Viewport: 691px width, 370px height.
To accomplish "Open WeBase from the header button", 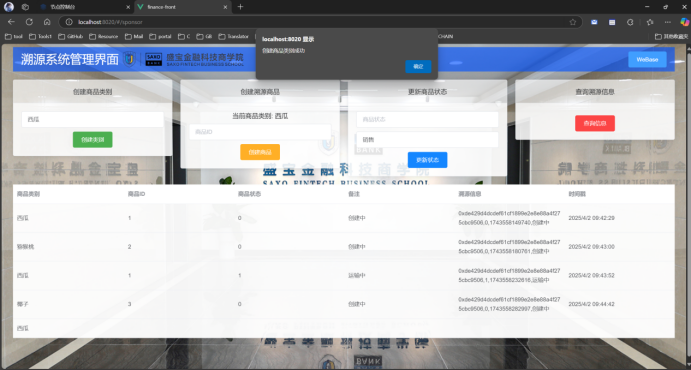I will (x=647, y=59).
